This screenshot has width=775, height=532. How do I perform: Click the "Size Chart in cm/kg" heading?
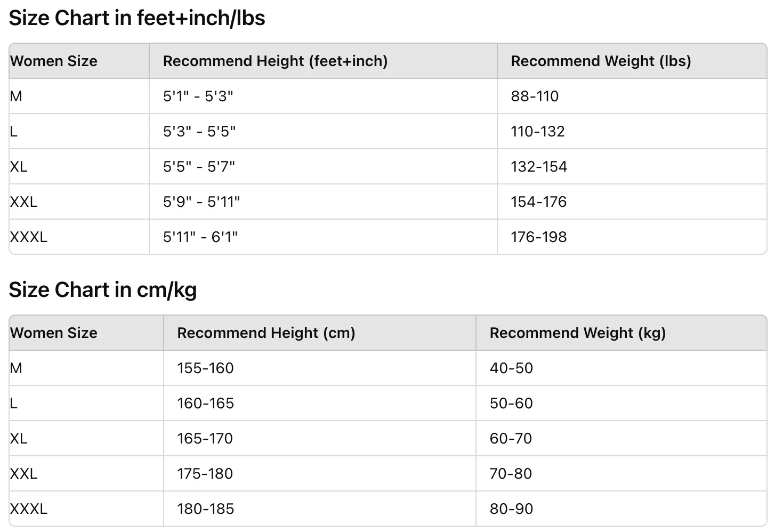103,290
